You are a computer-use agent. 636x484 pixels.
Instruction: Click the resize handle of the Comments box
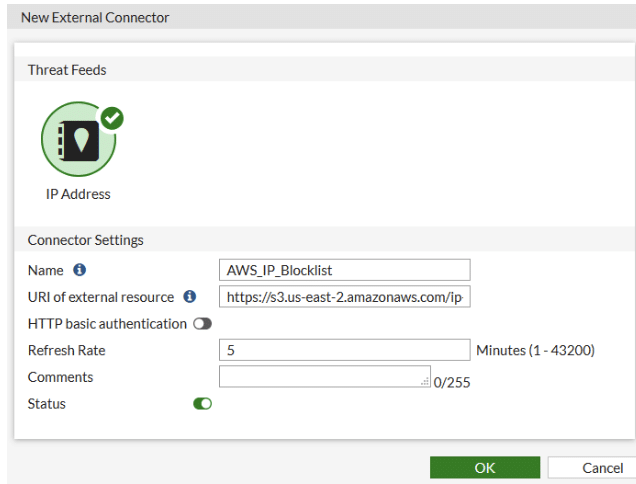click(x=425, y=382)
